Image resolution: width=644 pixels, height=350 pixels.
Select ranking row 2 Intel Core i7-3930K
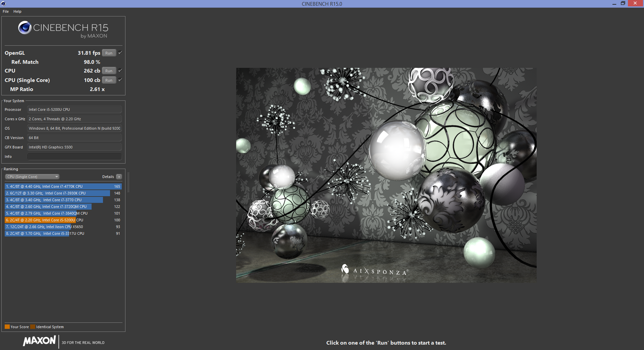click(63, 193)
